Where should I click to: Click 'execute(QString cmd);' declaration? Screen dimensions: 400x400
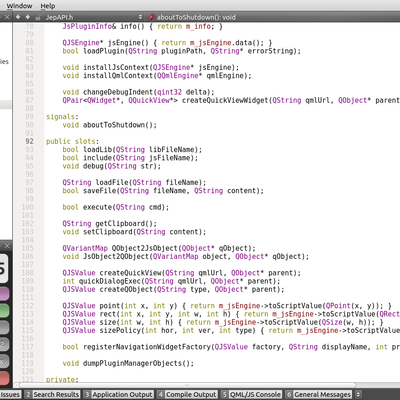(126, 207)
